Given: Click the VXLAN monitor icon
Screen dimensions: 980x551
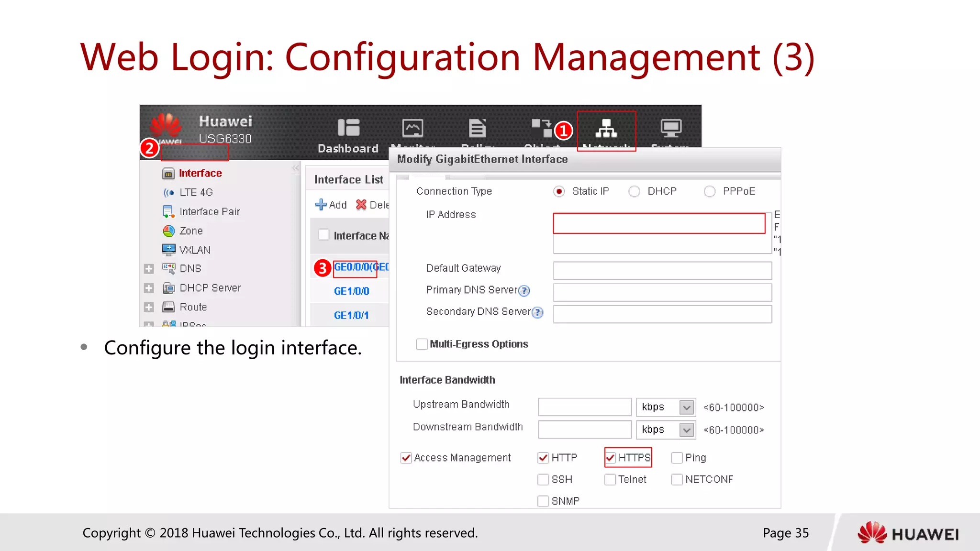Looking at the screenshot, I should pos(168,250).
